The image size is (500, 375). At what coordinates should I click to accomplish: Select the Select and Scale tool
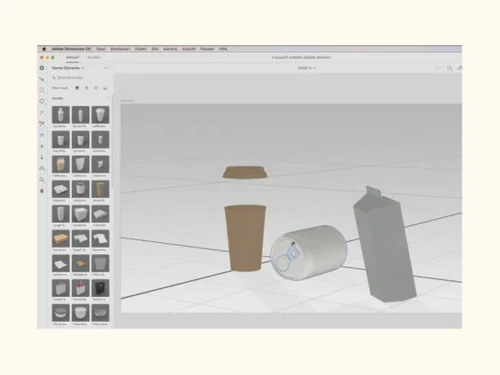(x=42, y=90)
